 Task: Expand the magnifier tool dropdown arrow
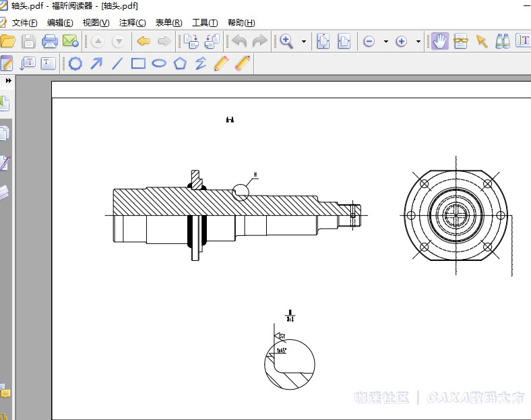click(304, 42)
